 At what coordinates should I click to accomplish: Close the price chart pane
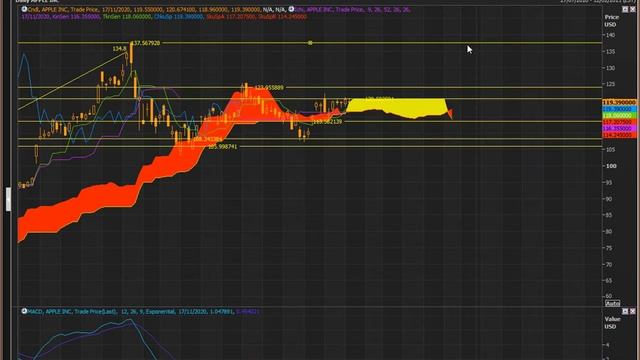(x=633, y=9)
